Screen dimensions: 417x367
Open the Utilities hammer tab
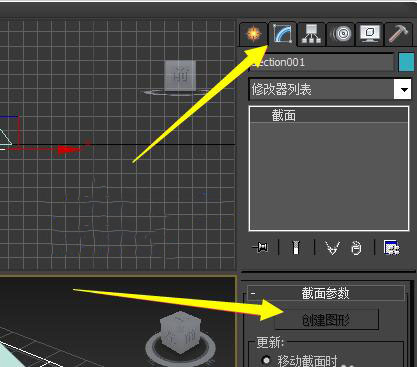398,34
